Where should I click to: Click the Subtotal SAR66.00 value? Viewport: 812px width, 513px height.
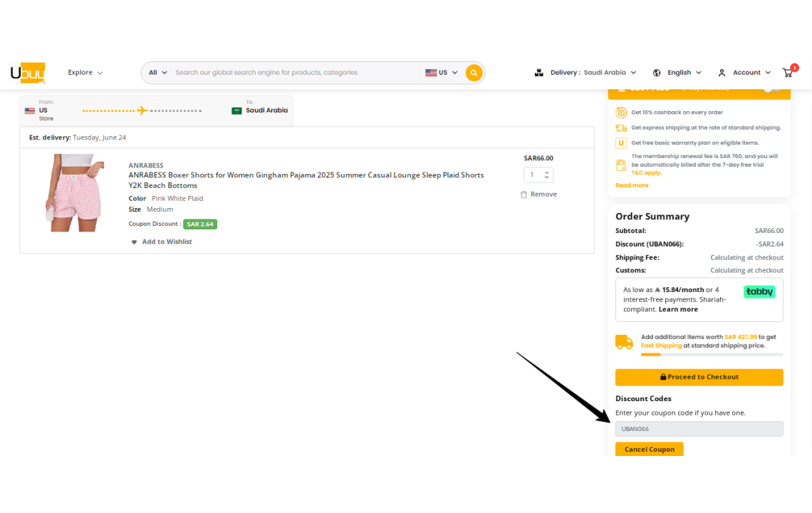[x=769, y=231]
